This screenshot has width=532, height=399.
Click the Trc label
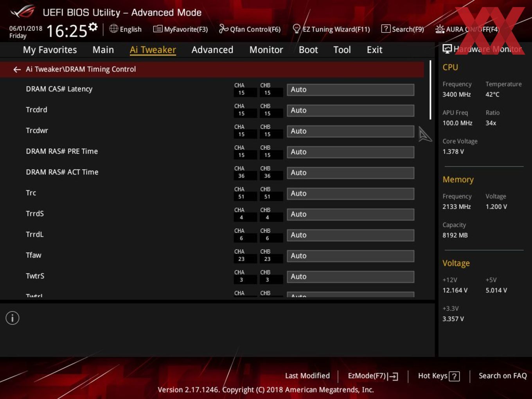tap(31, 193)
